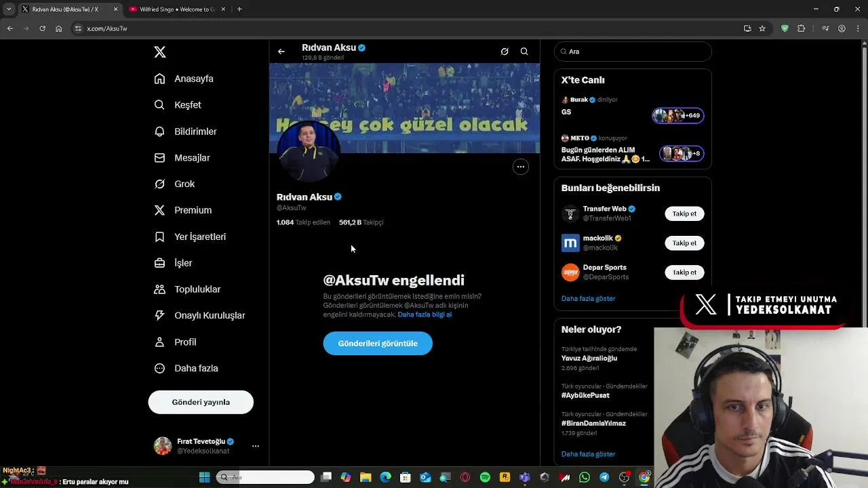Image resolution: width=868 pixels, height=488 pixels.
Task: Follow Depar Sports with Takip et
Action: 684,272
